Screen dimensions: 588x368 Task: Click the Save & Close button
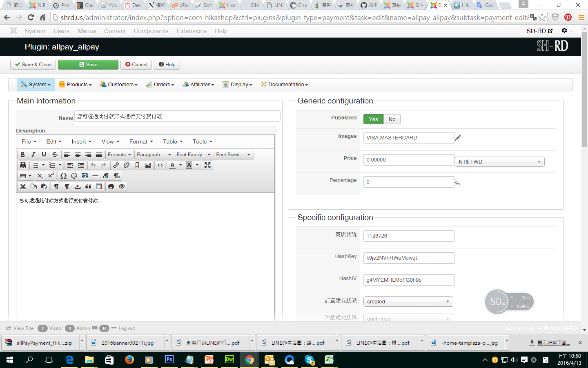click(x=33, y=65)
